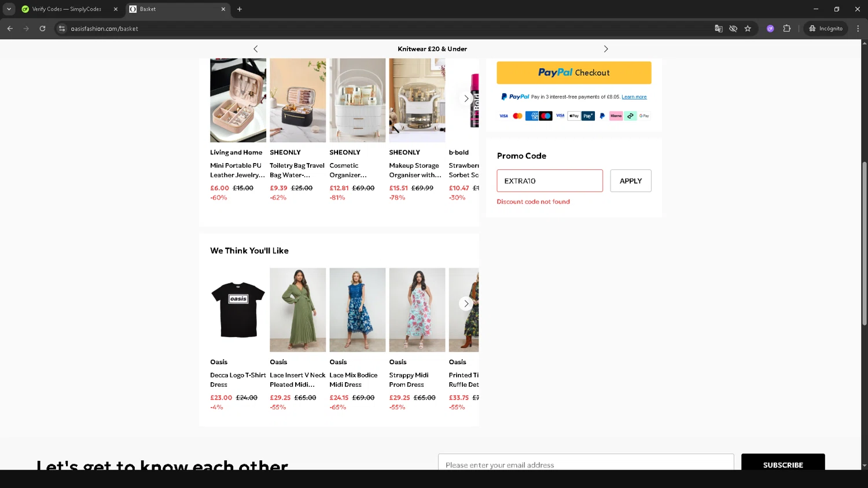
Task: Open Mini Portable PU Leather Jewelry product image
Action: 238,100
